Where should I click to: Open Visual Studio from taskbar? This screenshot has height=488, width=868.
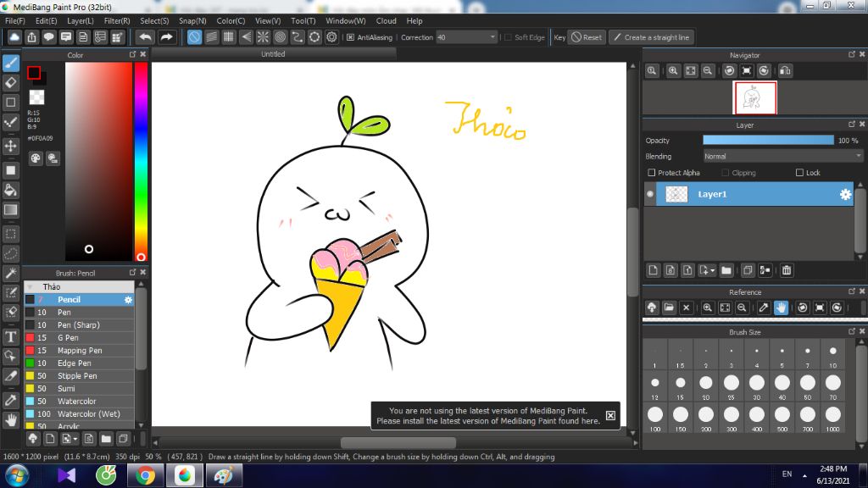pyautogui.click(x=66, y=476)
